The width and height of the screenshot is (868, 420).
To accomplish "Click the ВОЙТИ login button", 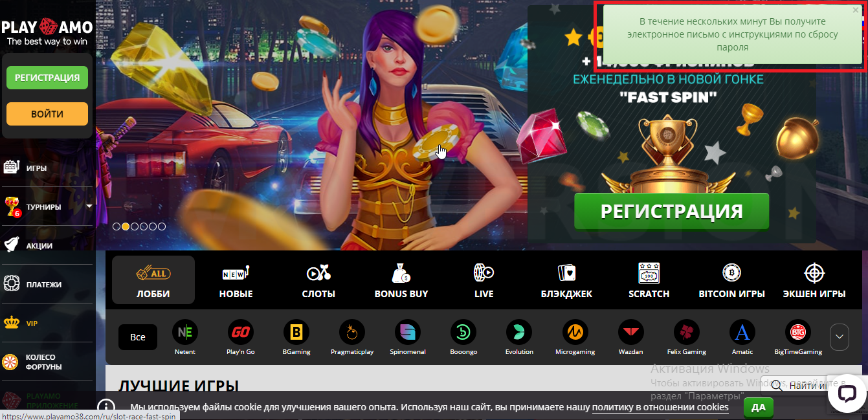I will [x=47, y=114].
